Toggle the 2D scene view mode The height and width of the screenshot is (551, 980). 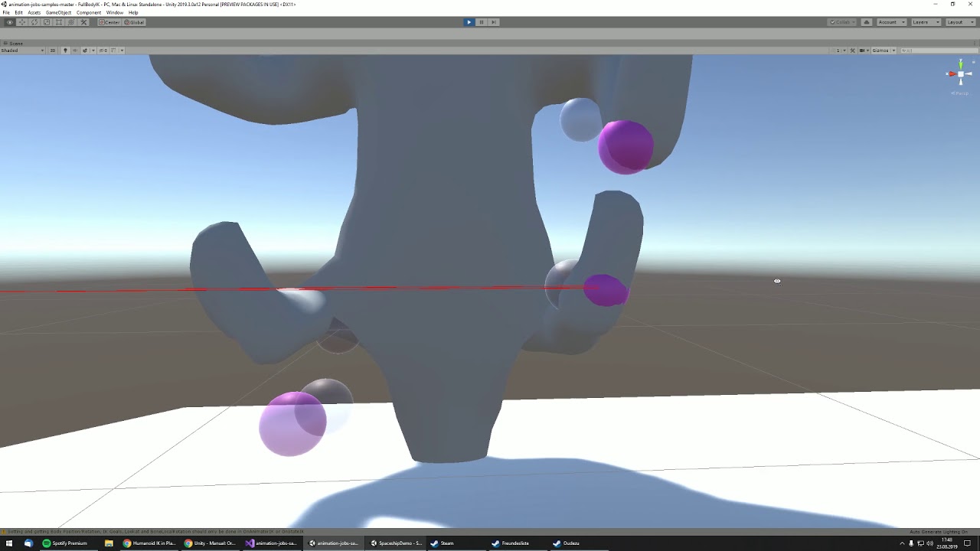pos(52,50)
